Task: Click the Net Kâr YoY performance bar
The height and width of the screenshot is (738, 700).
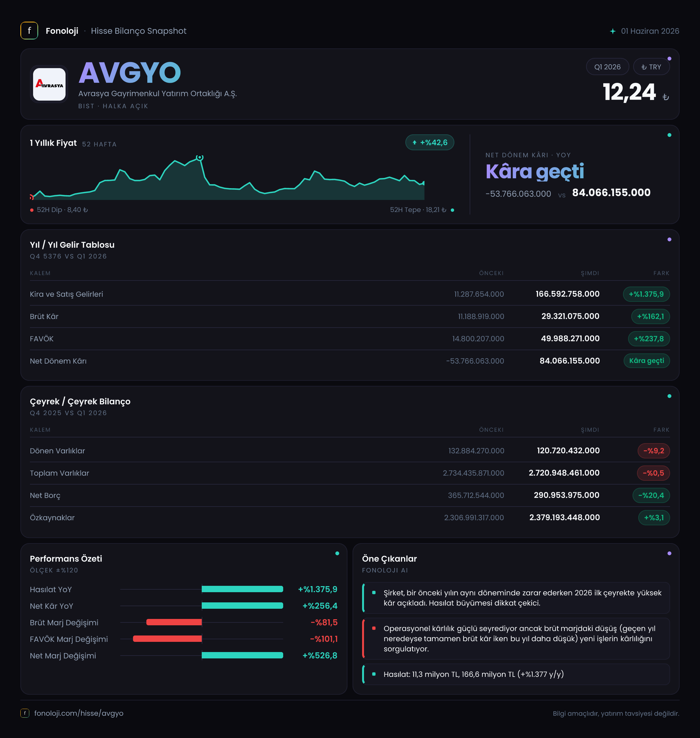Action: coord(242,606)
